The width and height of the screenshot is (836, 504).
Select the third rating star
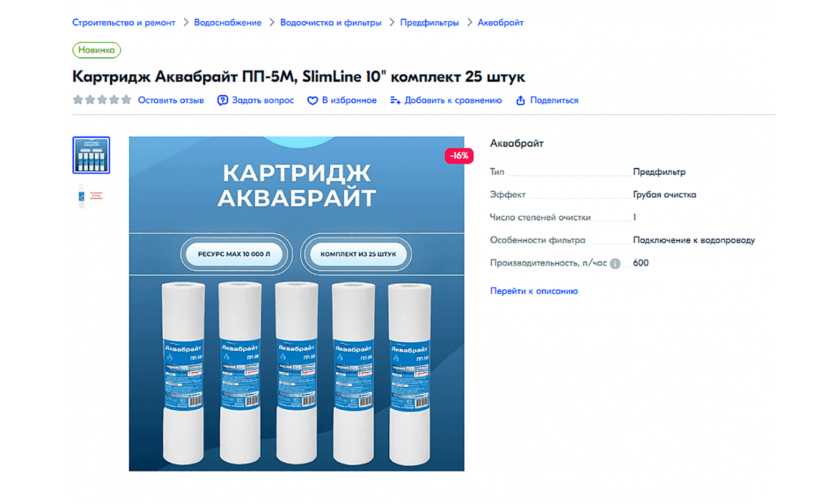(102, 100)
